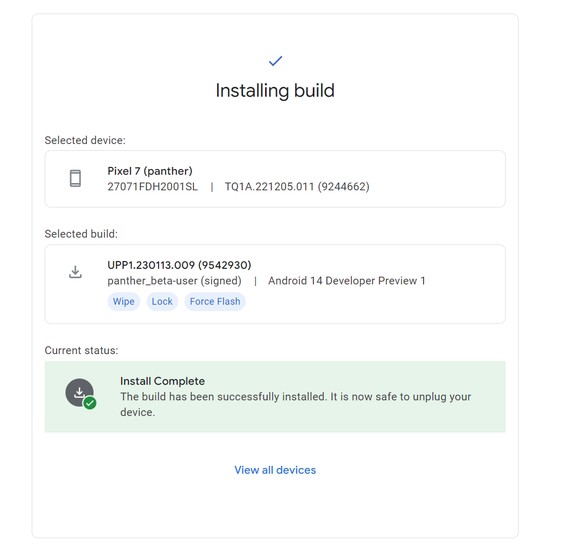Click the current build TQ1A.221205.011 text
The height and width of the screenshot is (560, 568).
297,187
